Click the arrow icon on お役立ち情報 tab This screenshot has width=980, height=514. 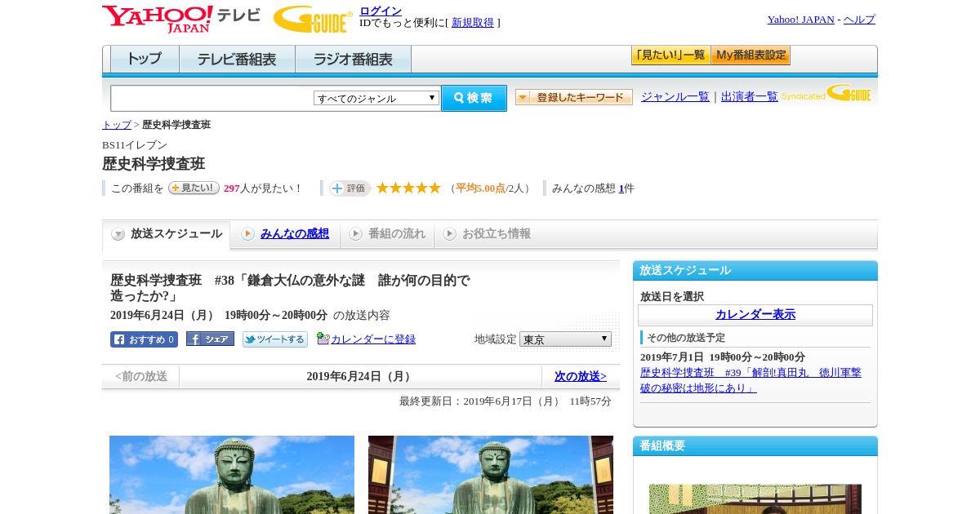(449, 234)
